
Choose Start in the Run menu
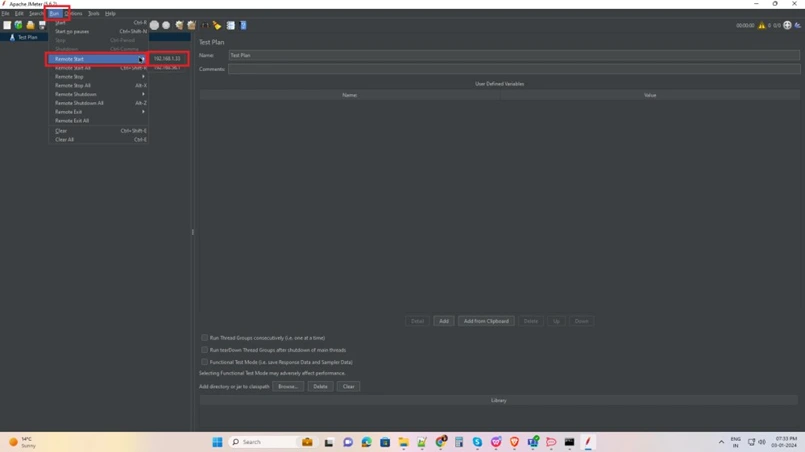click(98, 23)
